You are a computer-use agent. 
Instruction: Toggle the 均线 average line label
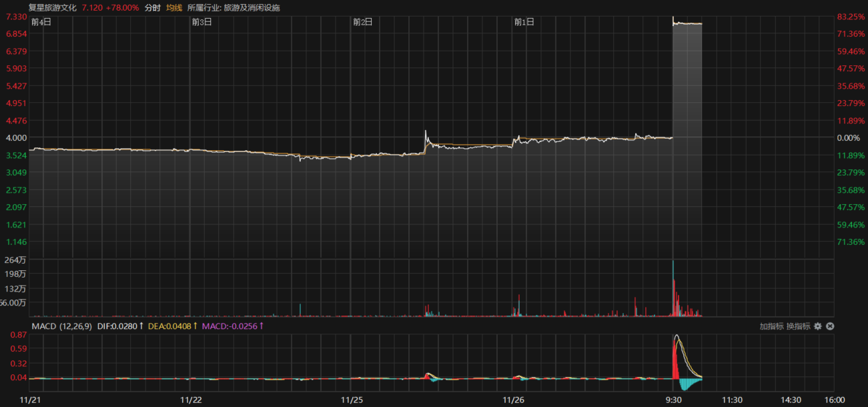(174, 7)
